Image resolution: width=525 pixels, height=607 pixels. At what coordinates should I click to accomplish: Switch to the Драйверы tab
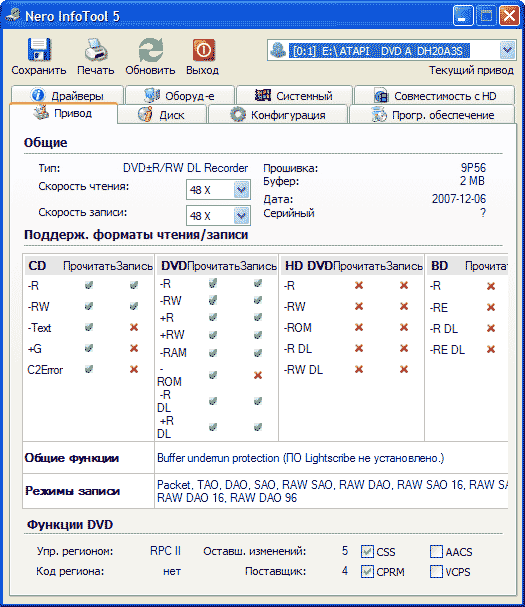[x=67, y=95]
